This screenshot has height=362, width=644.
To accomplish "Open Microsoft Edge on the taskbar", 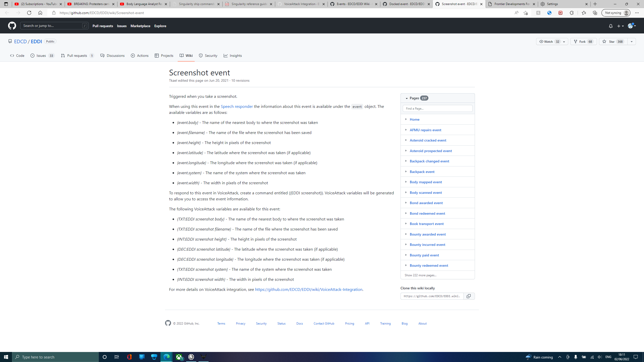I will [x=166, y=357].
